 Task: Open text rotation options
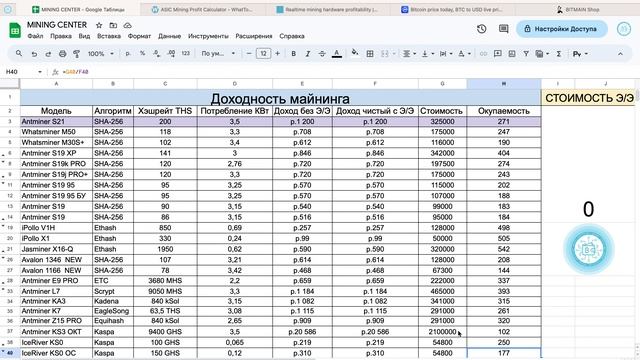point(464,53)
